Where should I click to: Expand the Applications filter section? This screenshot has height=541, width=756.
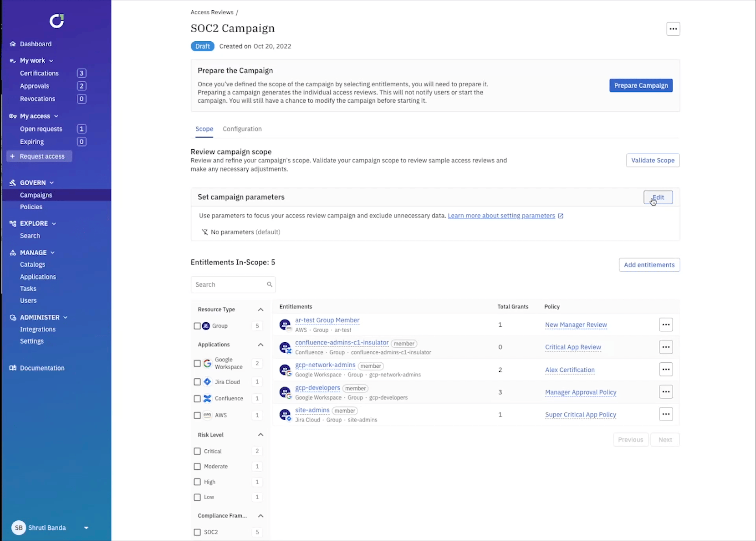click(x=261, y=344)
